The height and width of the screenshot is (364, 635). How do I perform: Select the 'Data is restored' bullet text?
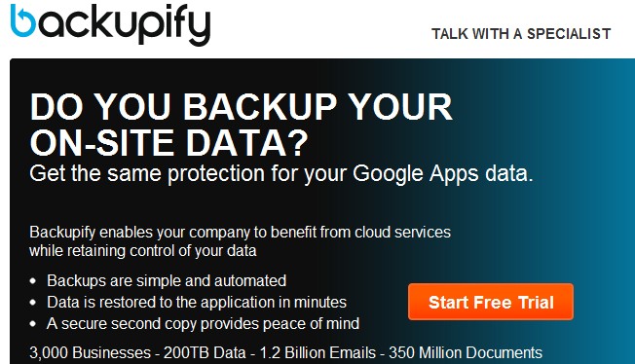click(x=197, y=302)
